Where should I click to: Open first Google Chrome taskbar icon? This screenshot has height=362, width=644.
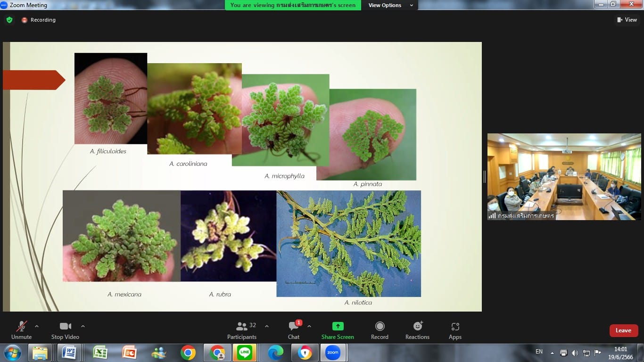[x=188, y=353]
